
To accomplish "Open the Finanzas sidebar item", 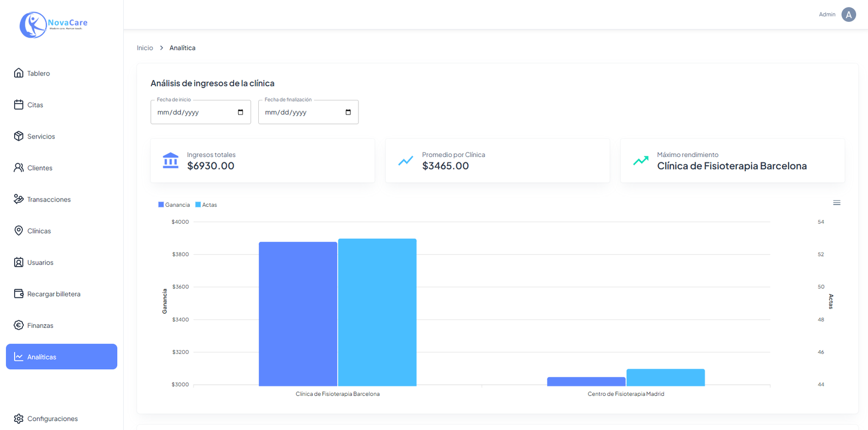I will 40,325.
